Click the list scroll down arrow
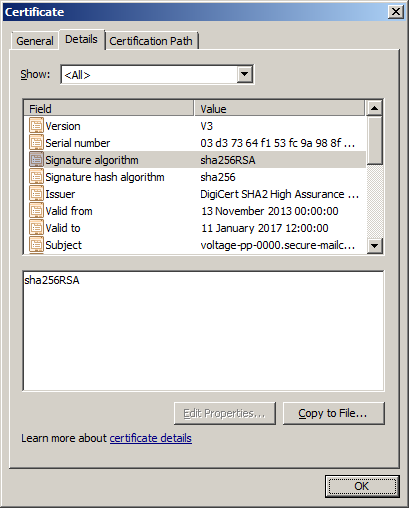This screenshot has width=409, height=508. coord(374,246)
